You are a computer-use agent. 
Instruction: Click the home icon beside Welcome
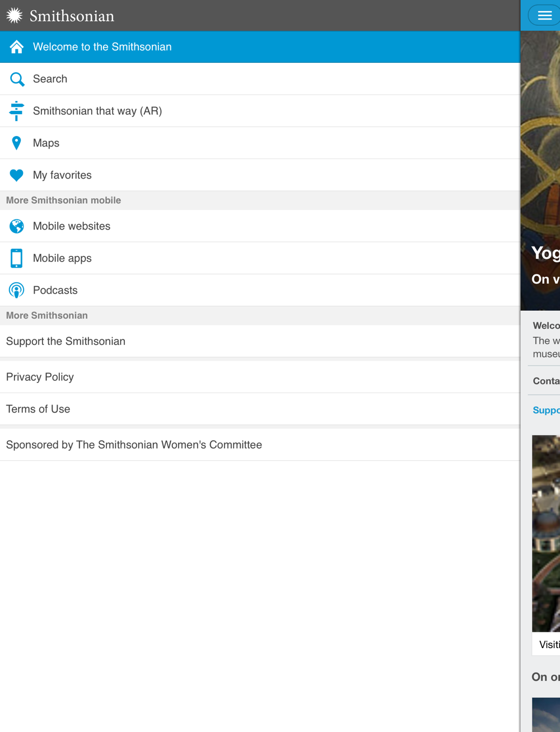coord(17,47)
